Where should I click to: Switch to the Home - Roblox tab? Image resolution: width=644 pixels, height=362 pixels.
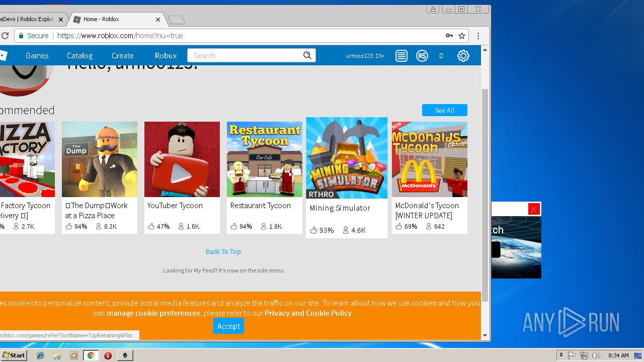(x=116, y=19)
